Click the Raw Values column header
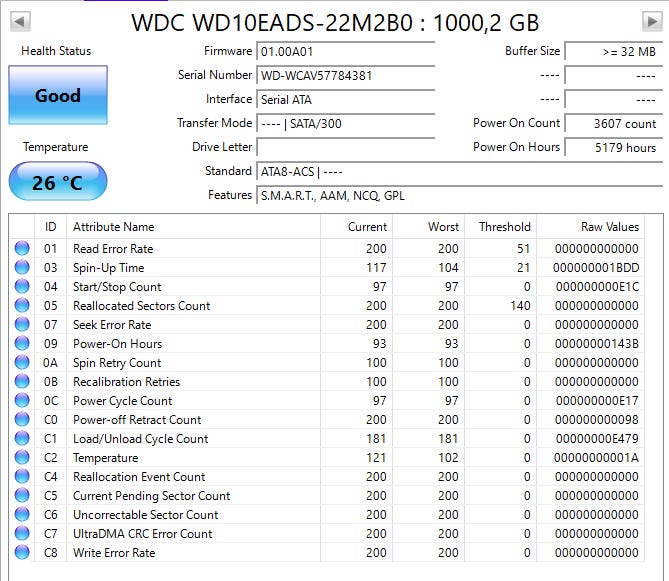 click(x=590, y=227)
